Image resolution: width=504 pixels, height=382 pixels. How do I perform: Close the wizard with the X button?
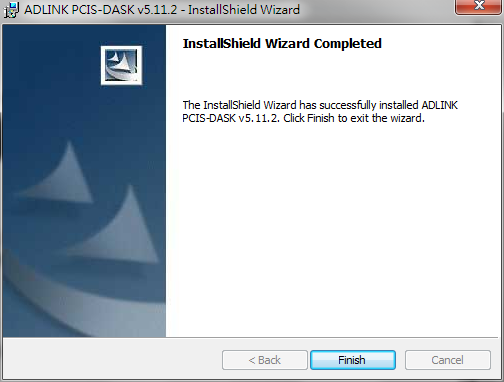click(479, 7)
